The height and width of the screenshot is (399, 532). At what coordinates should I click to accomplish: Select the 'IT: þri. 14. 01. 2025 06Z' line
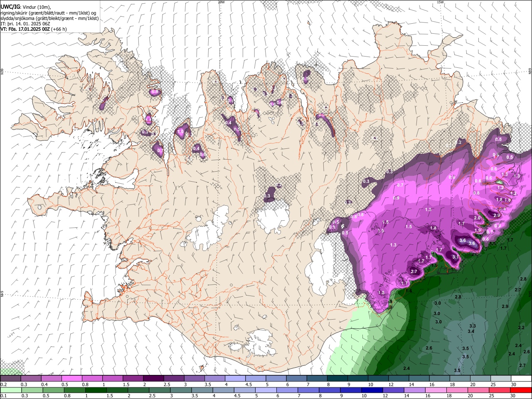(25, 24)
